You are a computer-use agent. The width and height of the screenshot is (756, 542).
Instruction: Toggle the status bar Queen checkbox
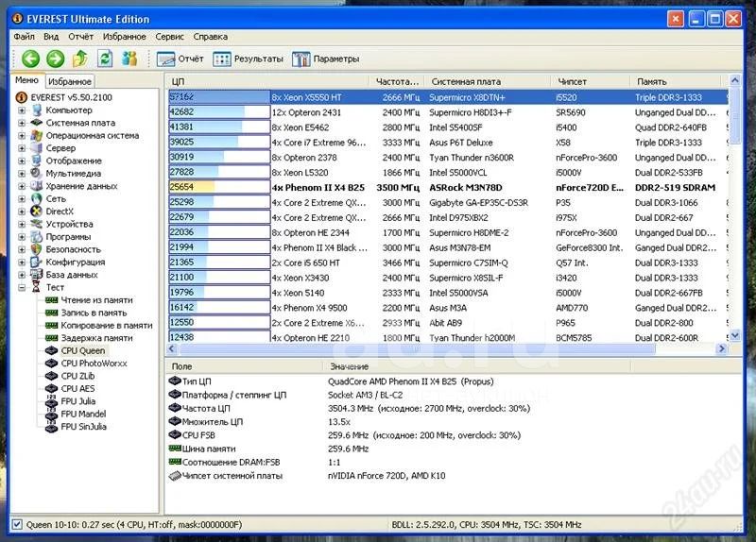click(x=17, y=525)
